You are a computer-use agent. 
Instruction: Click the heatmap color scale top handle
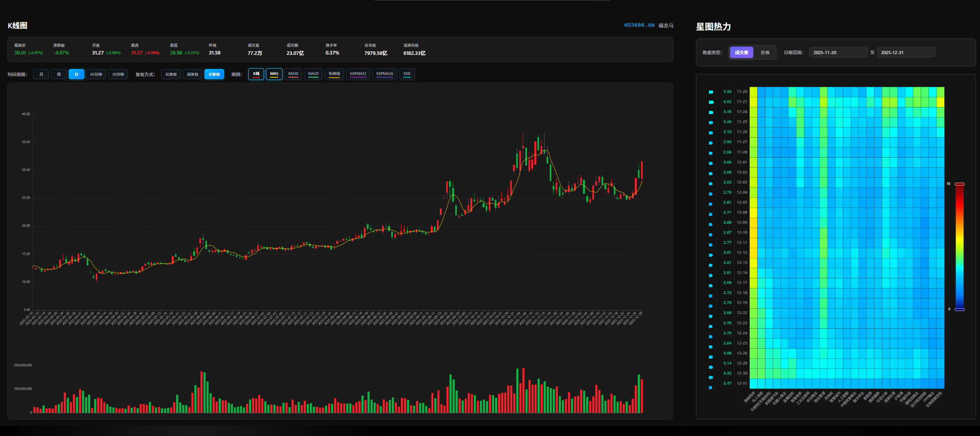(x=960, y=184)
